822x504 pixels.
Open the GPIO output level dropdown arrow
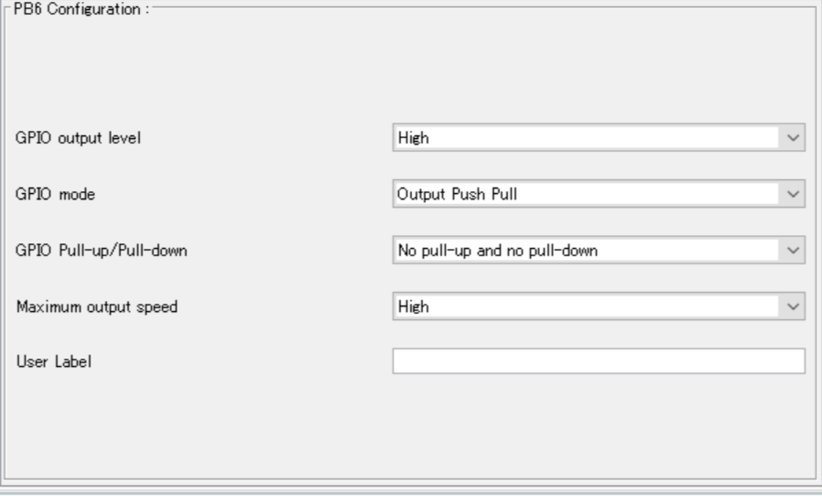[x=793, y=138]
